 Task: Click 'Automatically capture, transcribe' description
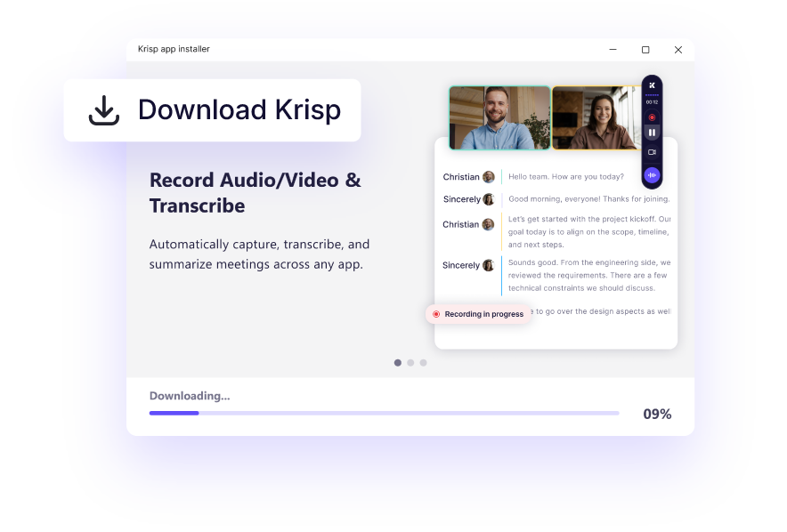[259, 254]
